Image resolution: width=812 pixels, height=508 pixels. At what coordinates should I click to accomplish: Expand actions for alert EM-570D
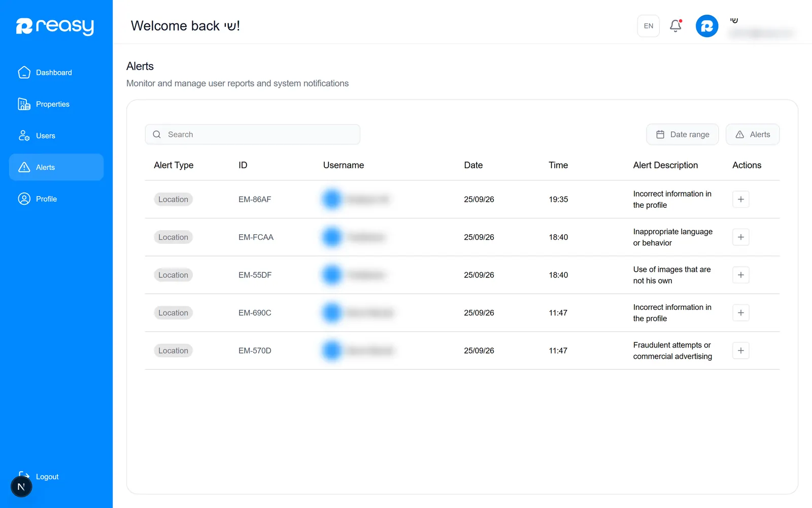[741, 351]
